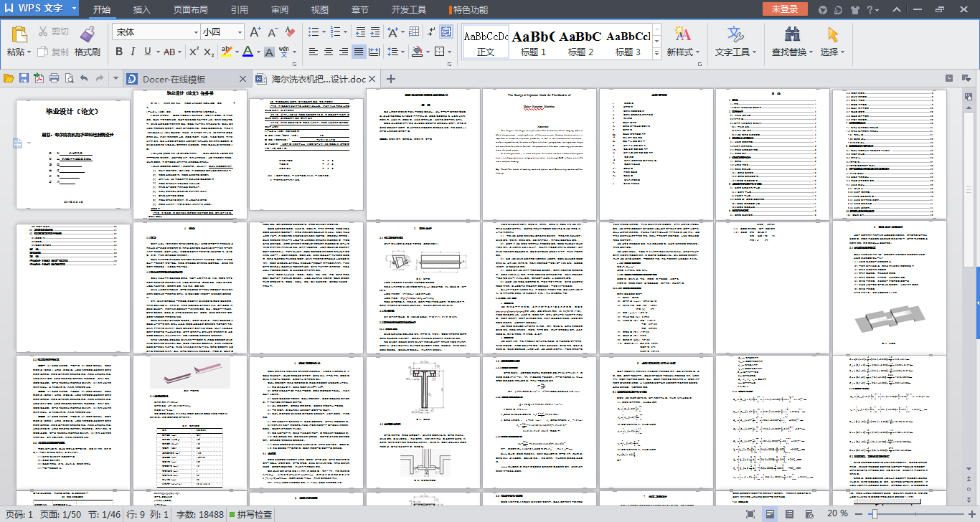Image resolution: width=980 pixels, height=522 pixels.
Task: Open the Insert (插入) tab
Action: point(142,10)
